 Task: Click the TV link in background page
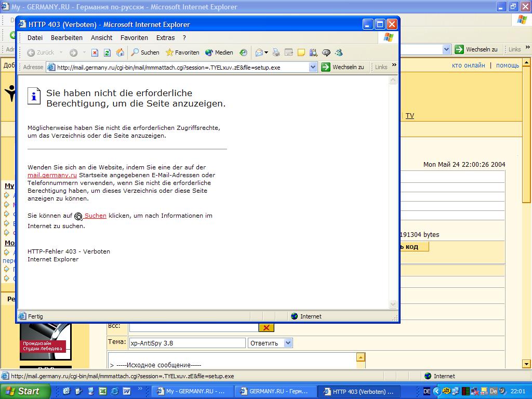pyautogui.click(x=409, y=116)
